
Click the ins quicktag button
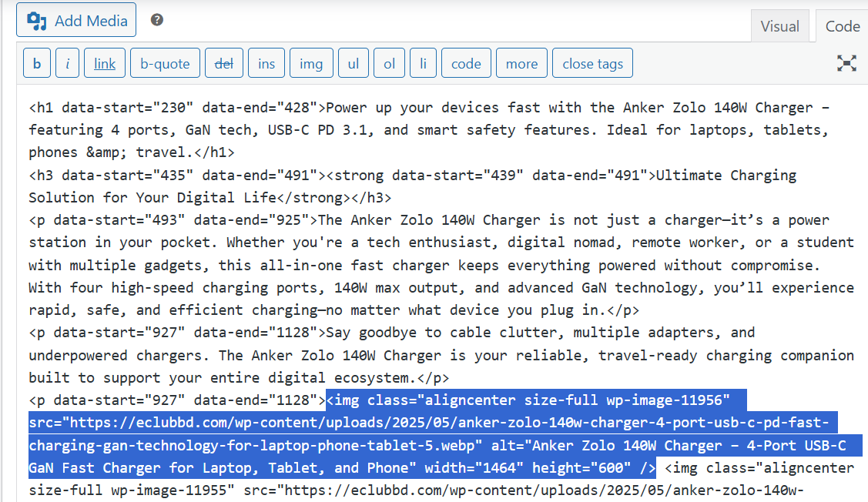coord(266,63)
